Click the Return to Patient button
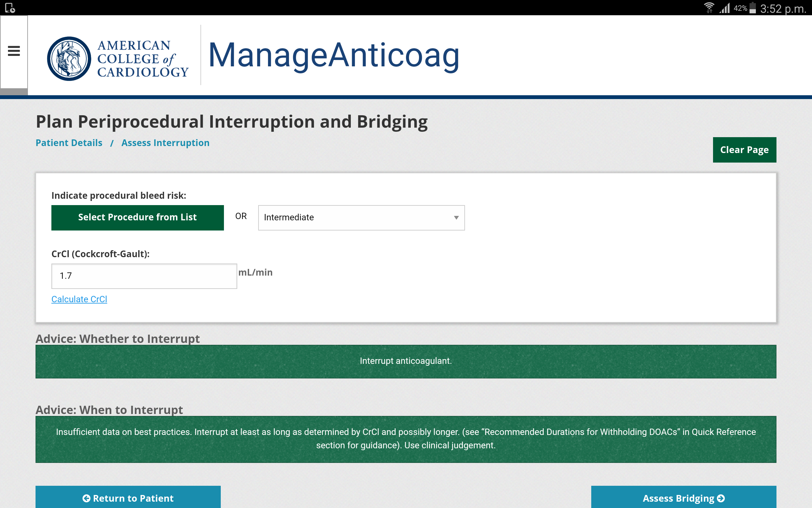This screenshot has width=812, height=508. pos(128,498)
